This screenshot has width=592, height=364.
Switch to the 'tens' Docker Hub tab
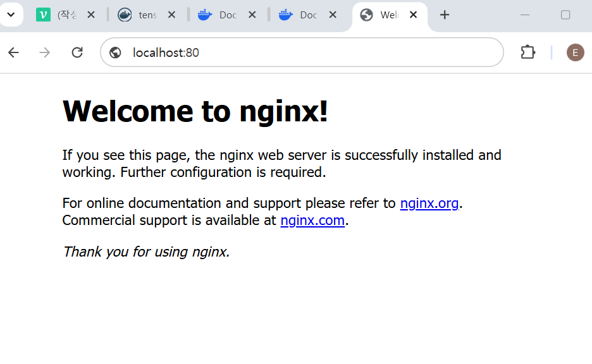(x=145, y=15)
